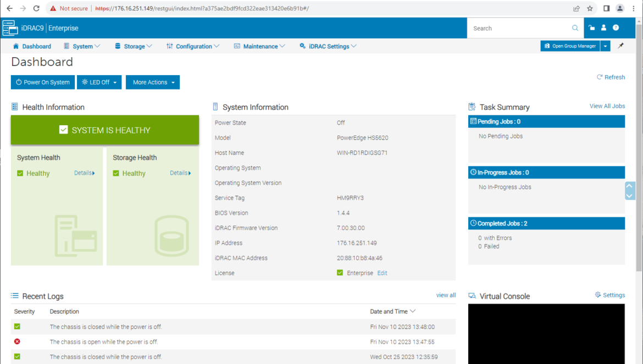Click the Description column header

[x=64, y=312]
